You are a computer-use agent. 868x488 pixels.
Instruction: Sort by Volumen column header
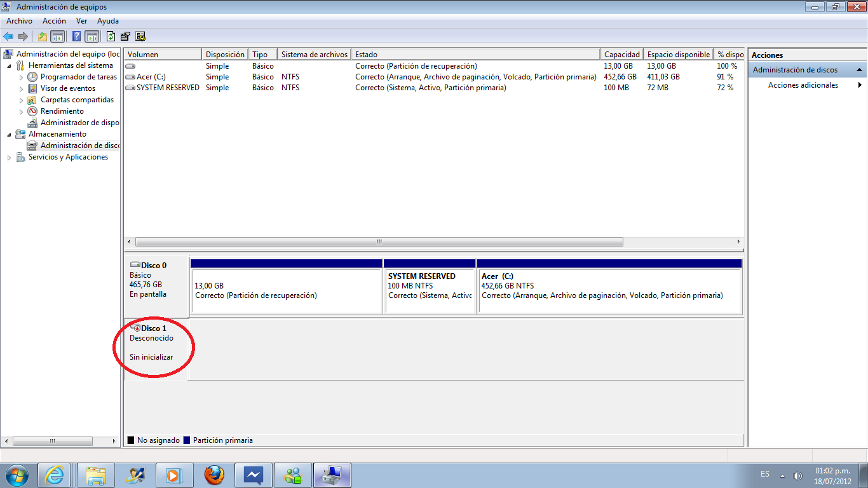(x=163, y=55)
